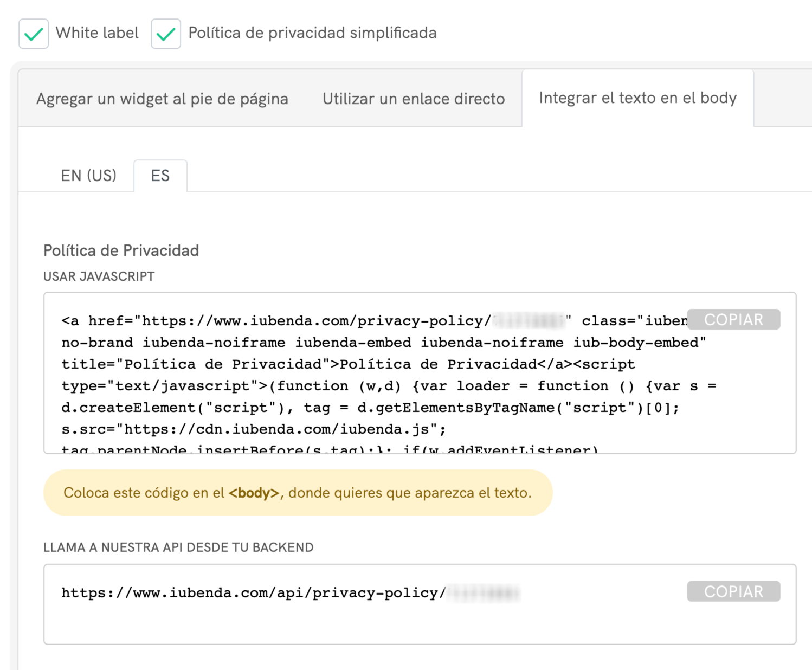Uncheck the White label checkbox

(34, 34)
